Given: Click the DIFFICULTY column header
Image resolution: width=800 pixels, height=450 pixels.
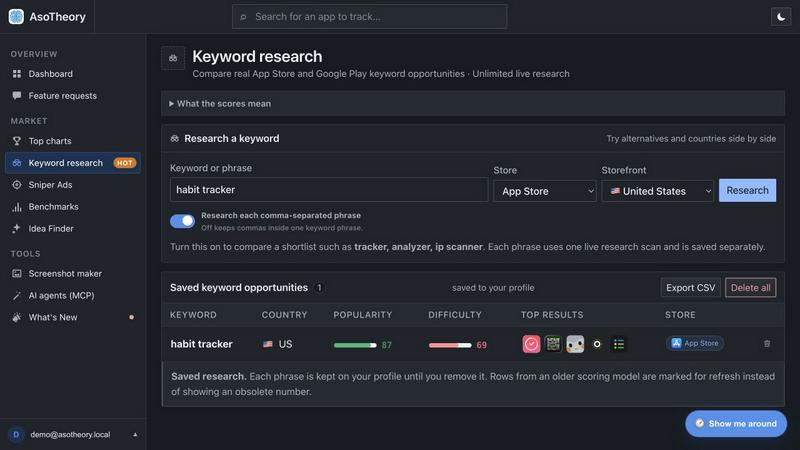Looking at the screenshot, I should click(x=455, y=315).
